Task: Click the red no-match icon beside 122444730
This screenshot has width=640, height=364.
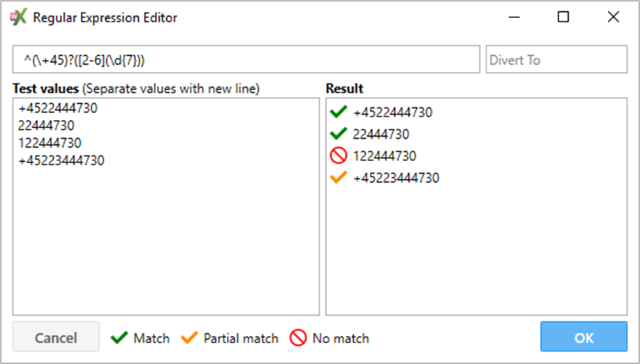Action: point(338,156)
